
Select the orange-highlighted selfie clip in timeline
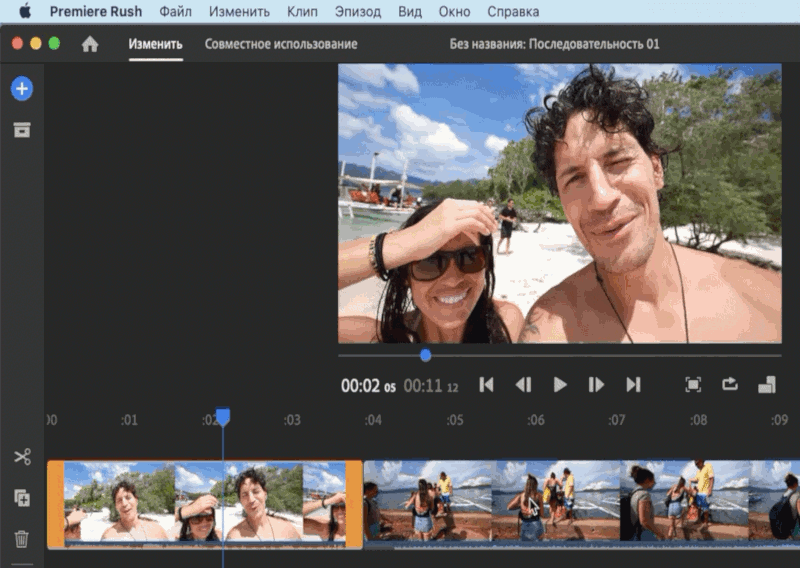(x=205, y=504)
